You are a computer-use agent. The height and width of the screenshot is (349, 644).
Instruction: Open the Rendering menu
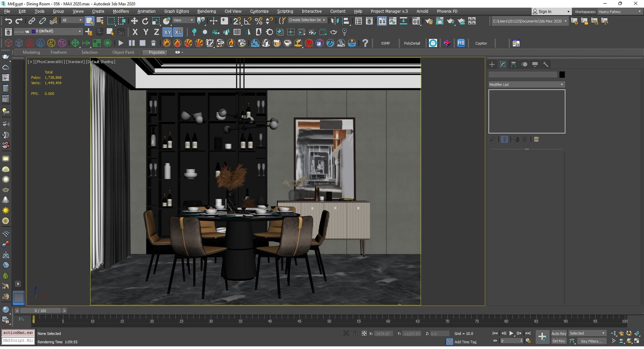tap(206, 11)
